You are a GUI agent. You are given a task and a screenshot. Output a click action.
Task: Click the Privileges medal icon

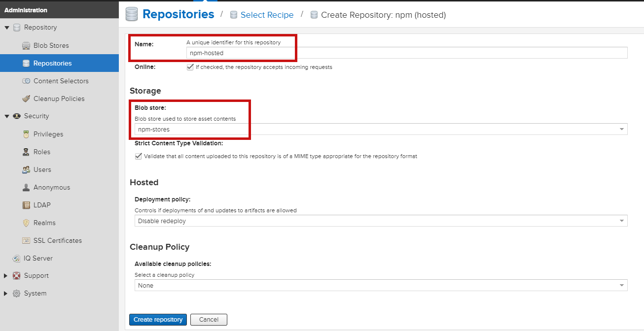coord(26,134)
